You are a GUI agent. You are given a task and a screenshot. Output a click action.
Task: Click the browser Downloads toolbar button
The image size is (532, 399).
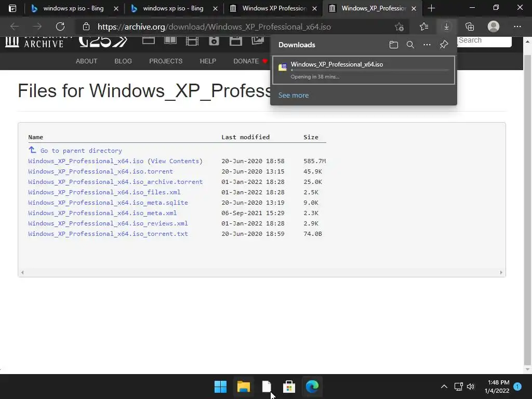(x=446, y=26)
